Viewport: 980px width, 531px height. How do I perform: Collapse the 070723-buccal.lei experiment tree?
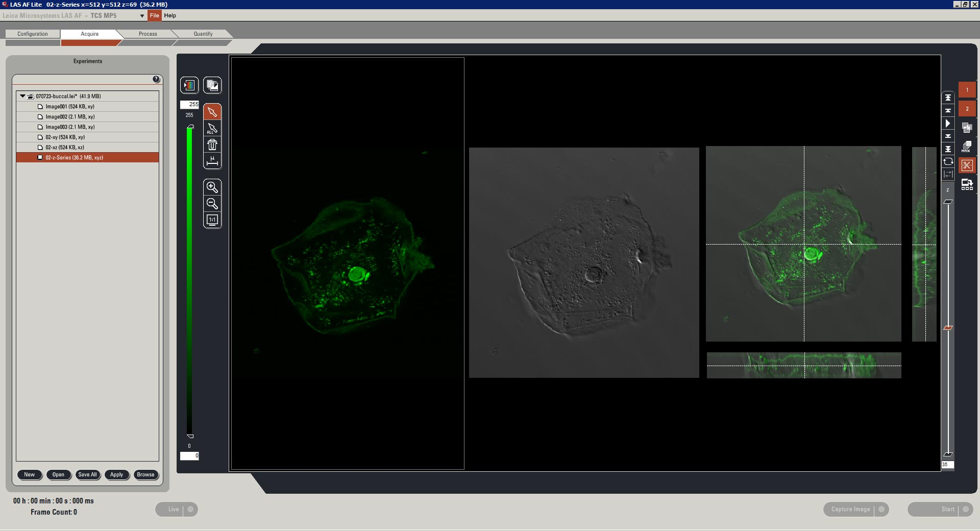(22, 96)
